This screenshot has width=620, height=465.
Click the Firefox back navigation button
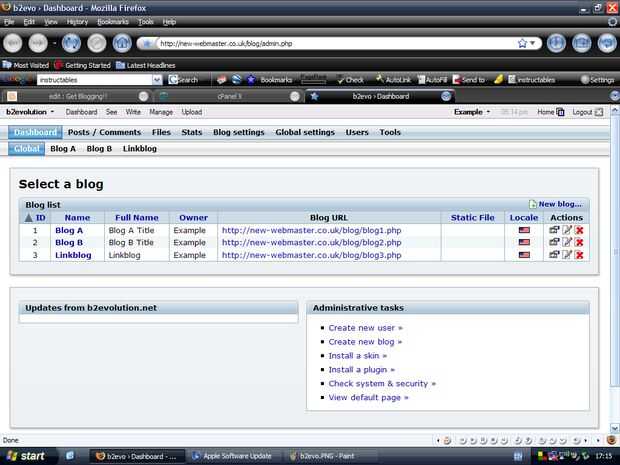coord(13,43)
